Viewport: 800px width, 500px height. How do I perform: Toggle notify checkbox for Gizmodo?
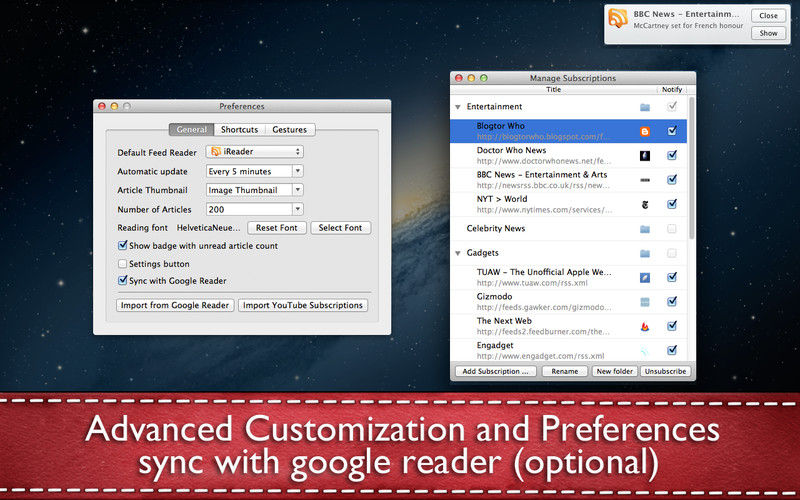[x=672, y=302]
